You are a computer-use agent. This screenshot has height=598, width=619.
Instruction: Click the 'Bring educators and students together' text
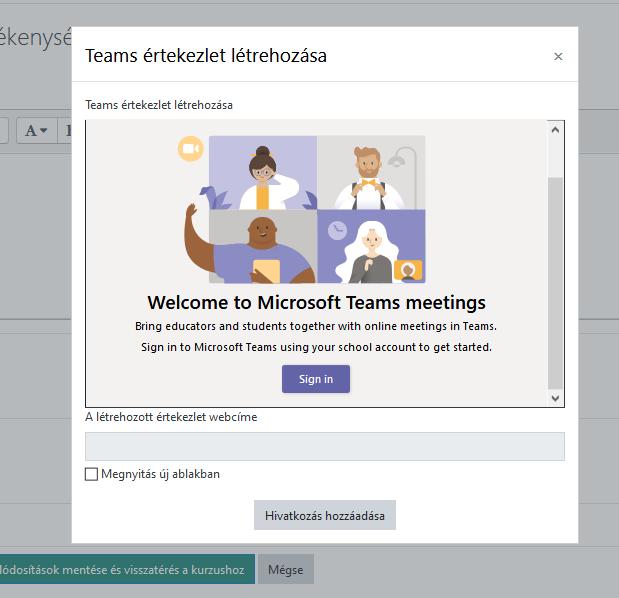click(316, 326)
